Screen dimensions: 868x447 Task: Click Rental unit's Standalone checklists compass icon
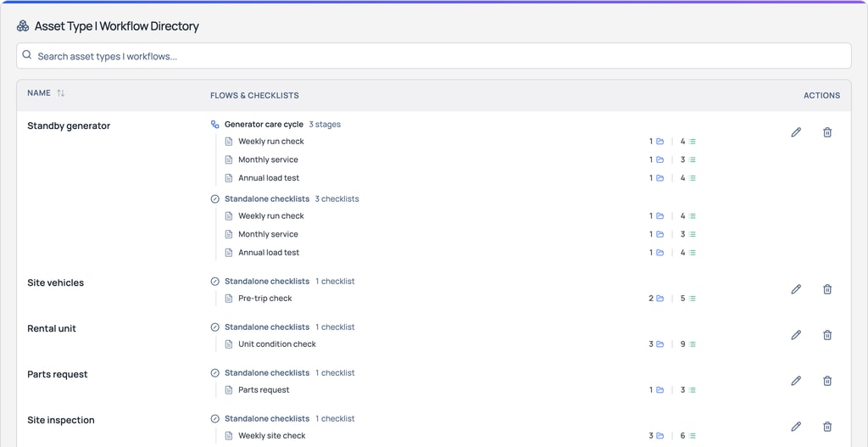pos(215,327)
